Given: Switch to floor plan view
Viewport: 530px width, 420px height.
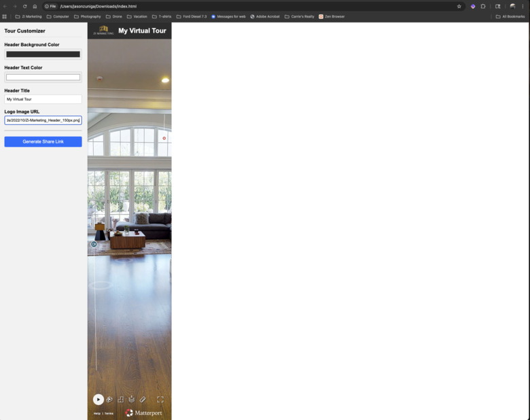Looking at the screenshot, I should click(x=121, y=400).
